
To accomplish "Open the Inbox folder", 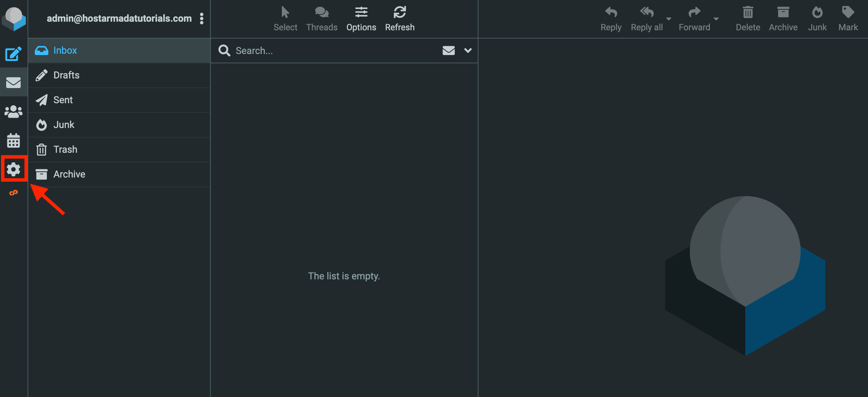I will click(119, 50).
